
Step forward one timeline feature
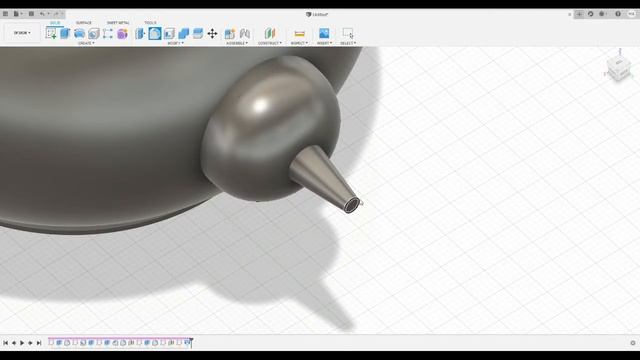(x=30, y=343)
